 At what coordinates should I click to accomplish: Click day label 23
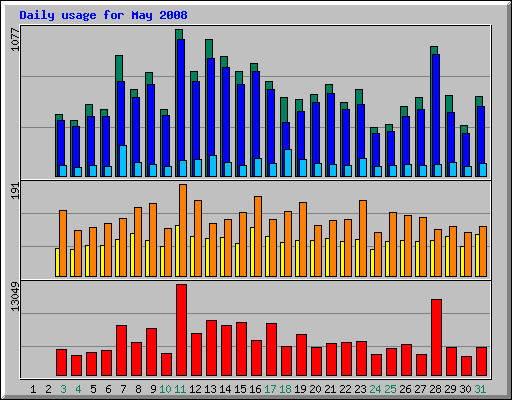[x=360, y=389]
